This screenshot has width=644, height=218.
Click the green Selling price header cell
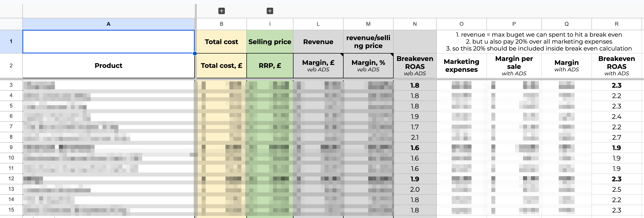[270, 42]
